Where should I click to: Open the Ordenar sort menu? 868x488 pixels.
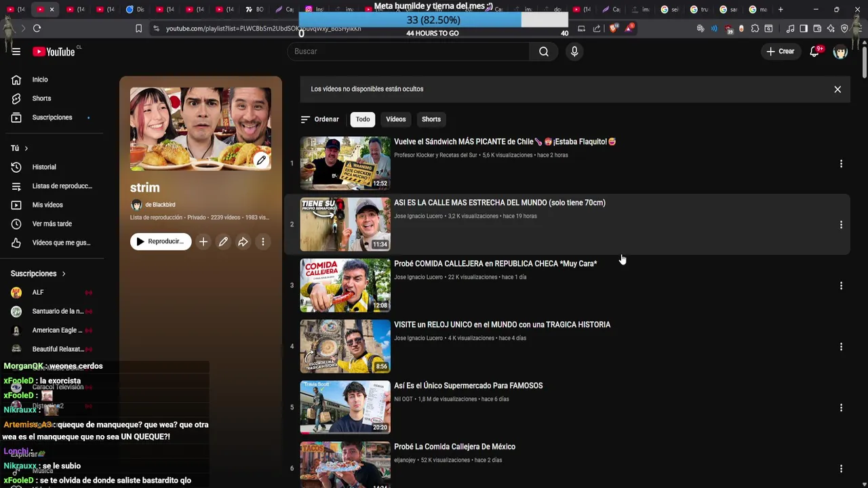click(319, 119)
